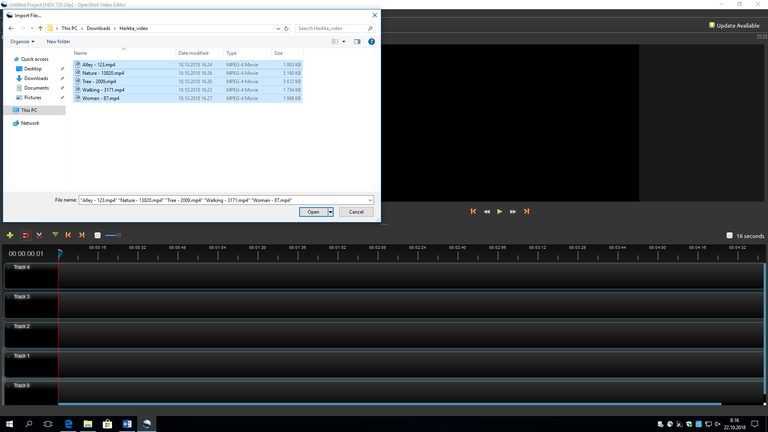Jump to start of the video preview
This screenshot has height=432, width=768.
tap(474, 212)
